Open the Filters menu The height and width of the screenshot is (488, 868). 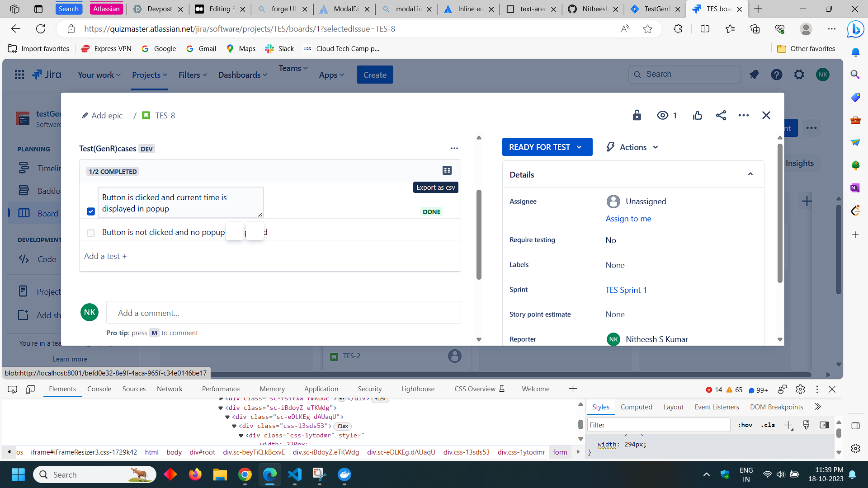193,75
